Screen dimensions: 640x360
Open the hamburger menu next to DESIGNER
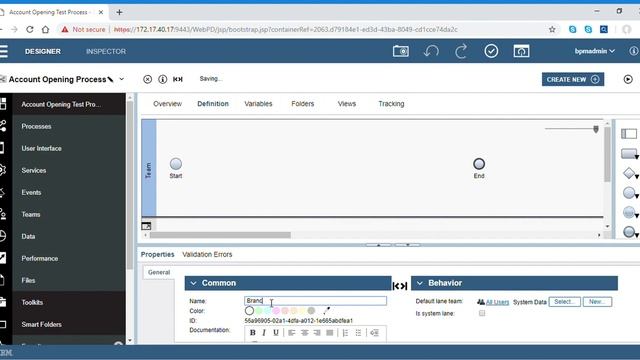pyautogui.click(x=4, y=51)
